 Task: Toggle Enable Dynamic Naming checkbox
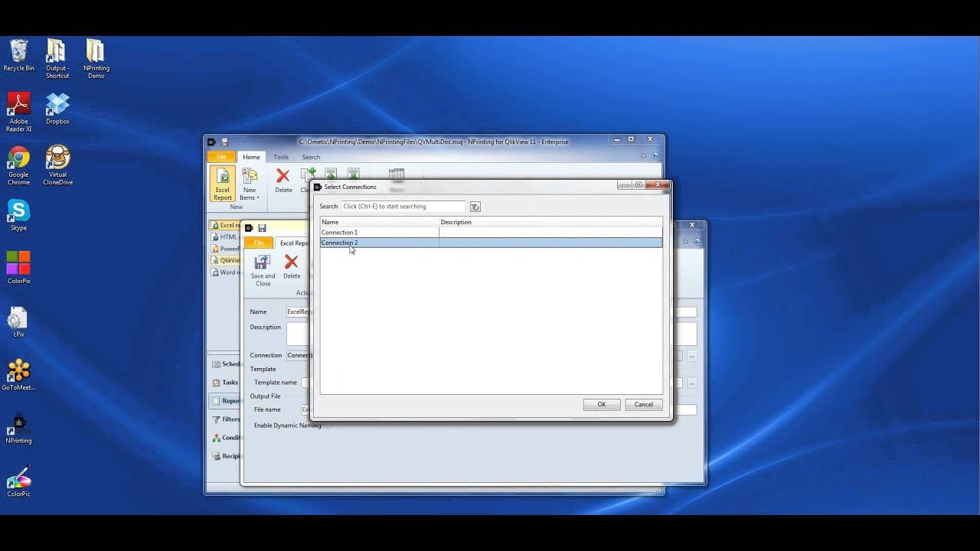pyautogui.click(x=328, y=425)
